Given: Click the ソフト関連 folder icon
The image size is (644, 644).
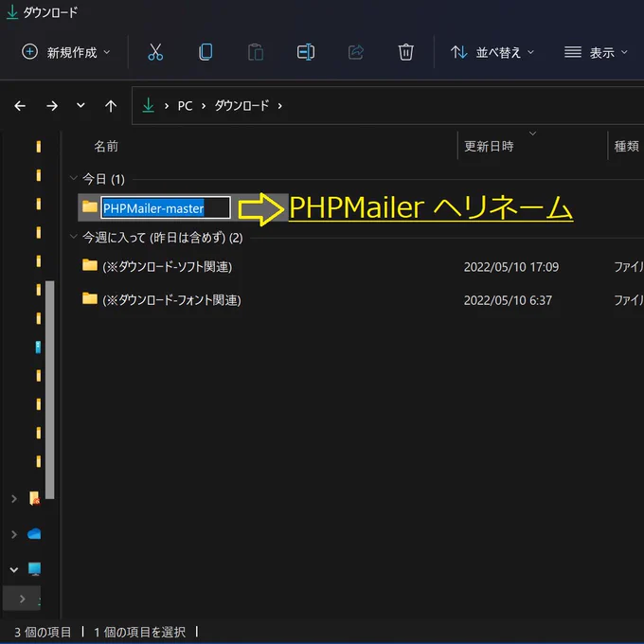Looking at the screenshot, I should point(90,265).
